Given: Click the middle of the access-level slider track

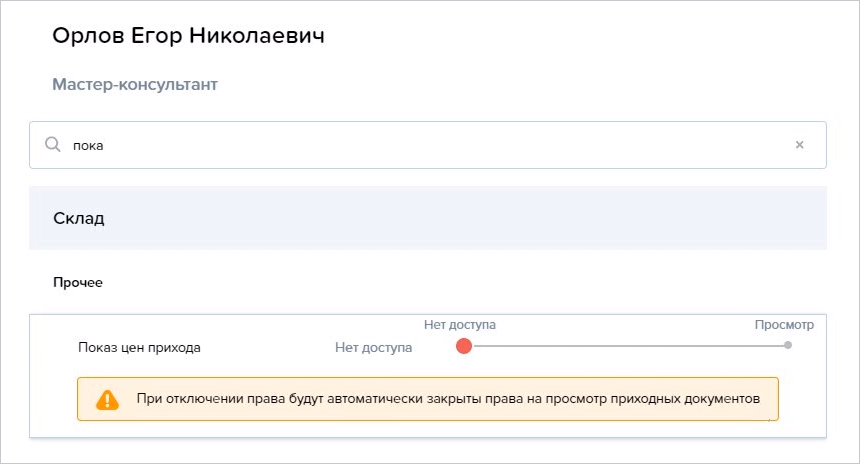Looking at the screenshot, I should click(626, 346).
